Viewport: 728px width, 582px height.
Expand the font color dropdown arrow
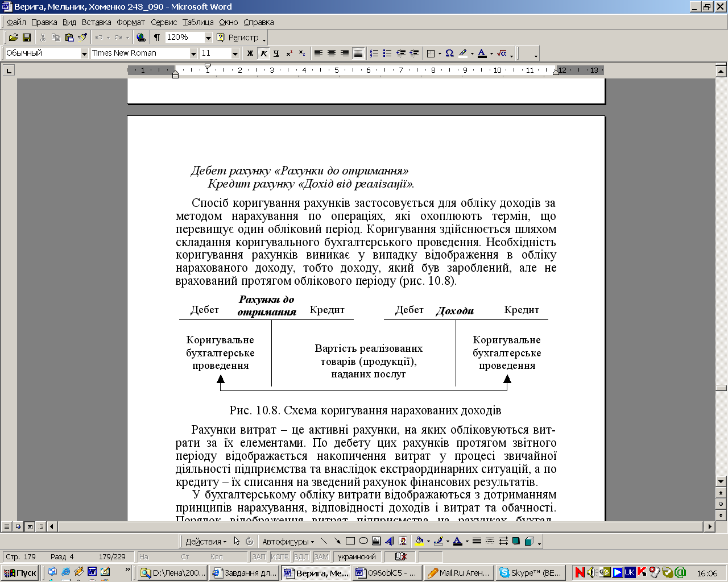coord(491,54)
